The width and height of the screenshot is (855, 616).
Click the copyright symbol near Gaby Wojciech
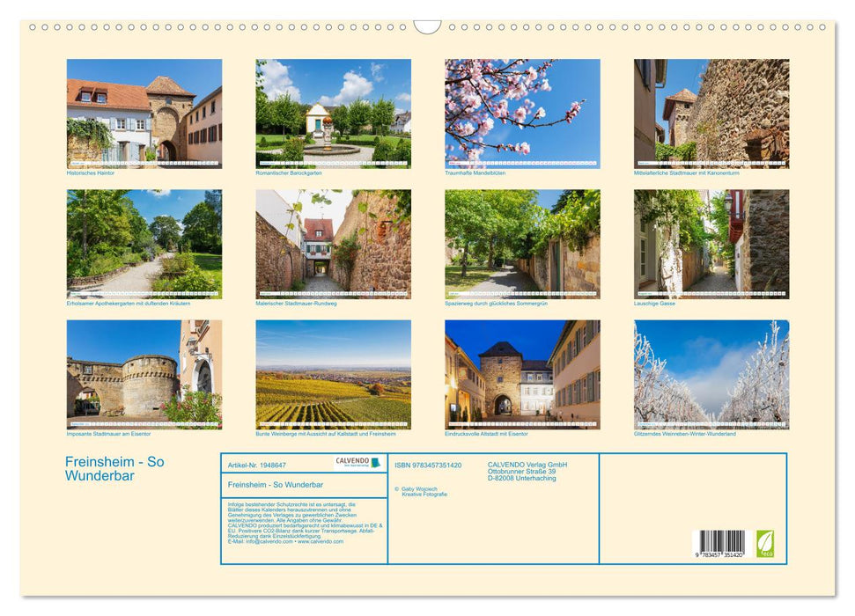click(395, 489)
